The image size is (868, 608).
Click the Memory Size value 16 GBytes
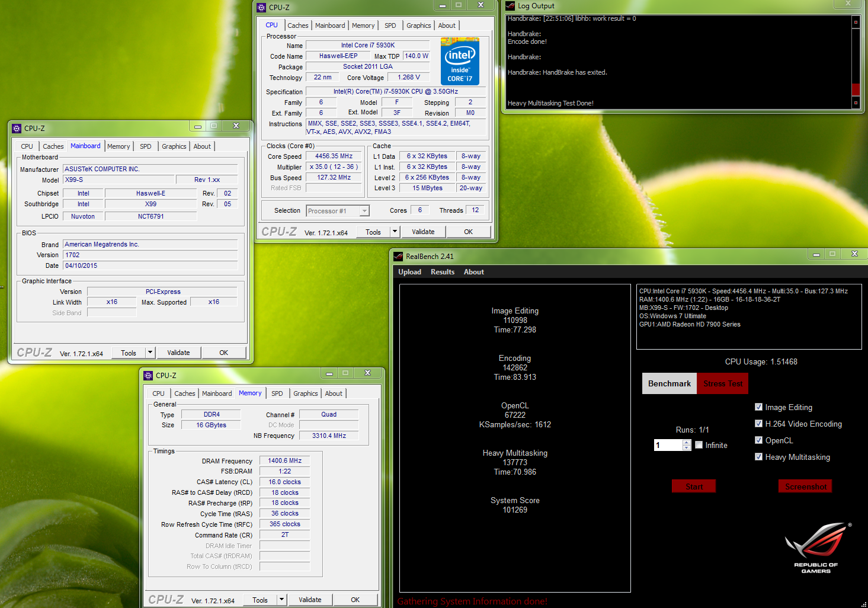[211, 425]
